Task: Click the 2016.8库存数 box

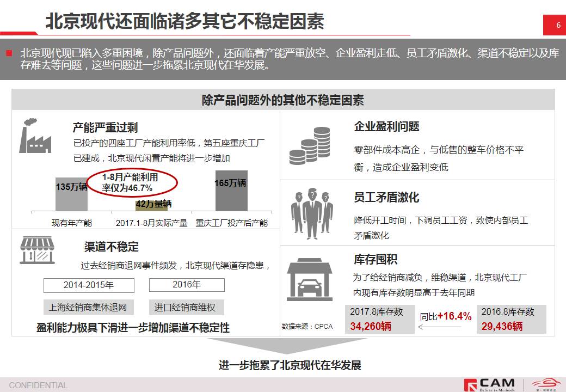Action: click(511, 319)
